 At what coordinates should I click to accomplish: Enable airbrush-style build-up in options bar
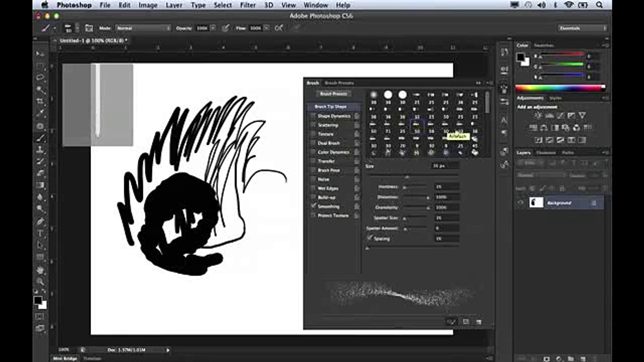click(x=278, y=28)
